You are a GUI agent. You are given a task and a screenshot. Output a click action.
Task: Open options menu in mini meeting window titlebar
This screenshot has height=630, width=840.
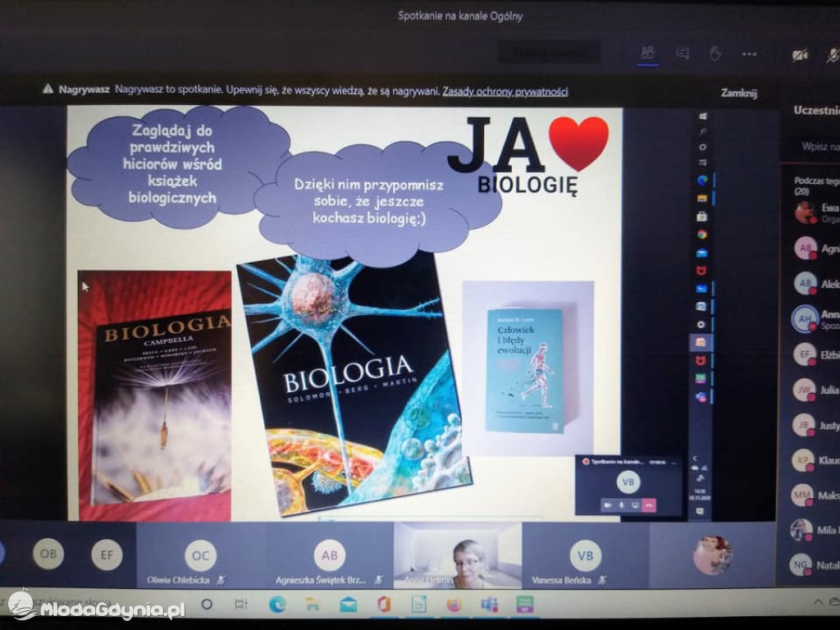[x=673, y=463]
